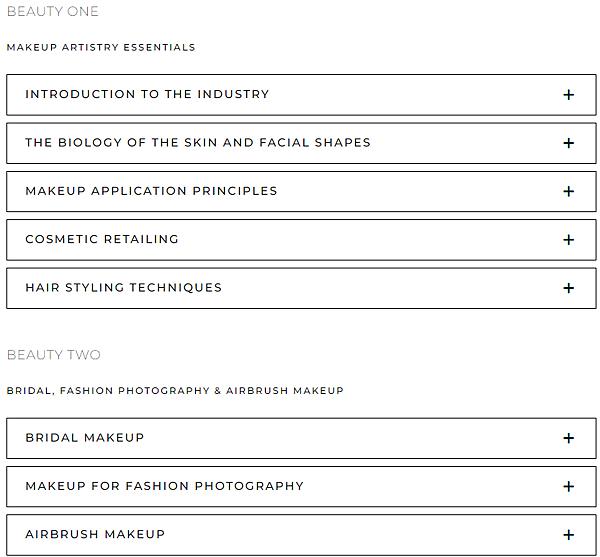Viewport: 600px width, 557px height.
Task: Click plus icon beside Bridal Makeup
Action: pos(568,438)
